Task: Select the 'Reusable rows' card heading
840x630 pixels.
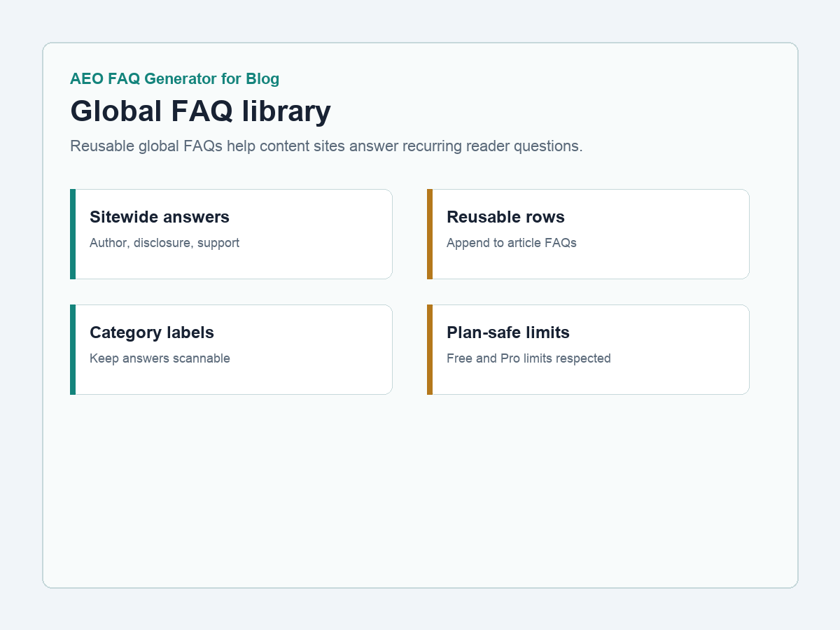Action: [x=505, y=217]
